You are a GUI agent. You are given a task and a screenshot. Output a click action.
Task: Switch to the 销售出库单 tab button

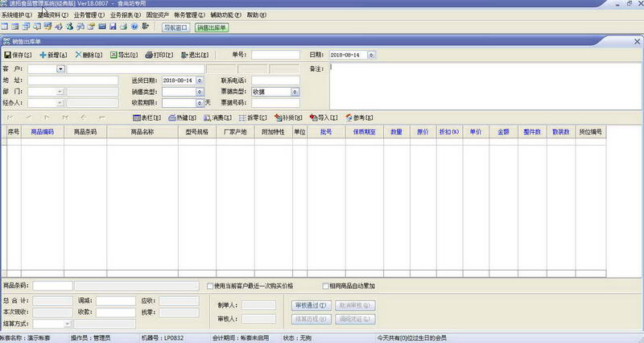[212, 27]
